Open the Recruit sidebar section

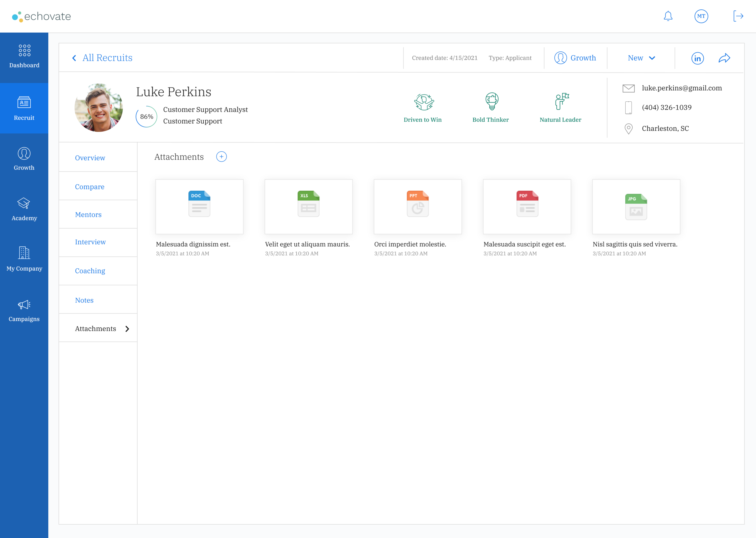[x=24, y=108]
